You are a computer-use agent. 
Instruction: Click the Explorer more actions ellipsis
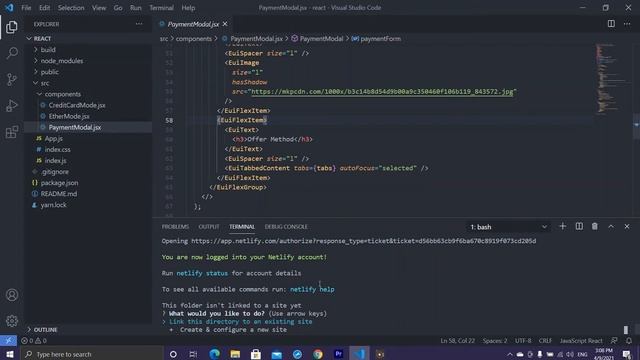coord(139,24)
